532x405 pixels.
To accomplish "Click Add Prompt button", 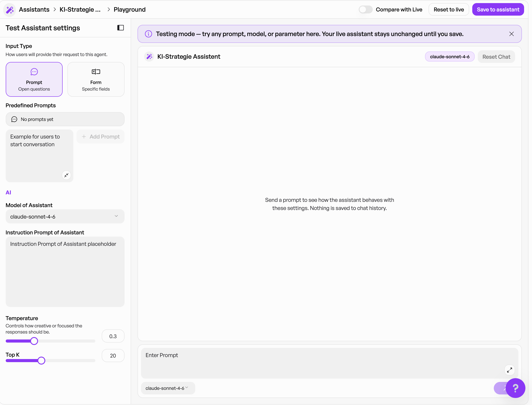I will [x=100, y=137].
